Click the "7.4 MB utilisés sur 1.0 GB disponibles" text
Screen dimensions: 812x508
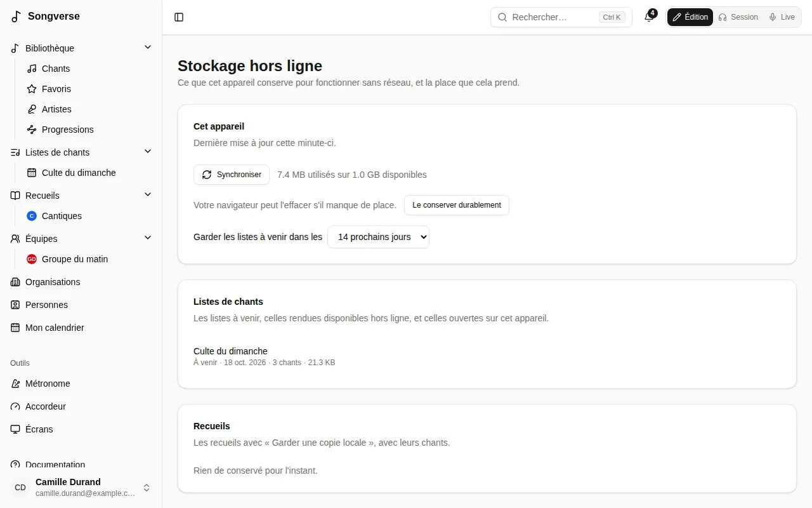[x=352, y=175]
